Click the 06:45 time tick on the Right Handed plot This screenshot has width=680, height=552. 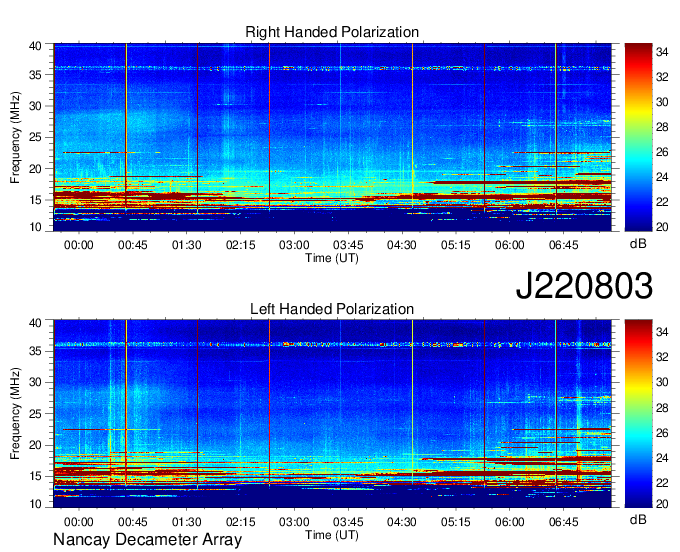click(563, 245)
